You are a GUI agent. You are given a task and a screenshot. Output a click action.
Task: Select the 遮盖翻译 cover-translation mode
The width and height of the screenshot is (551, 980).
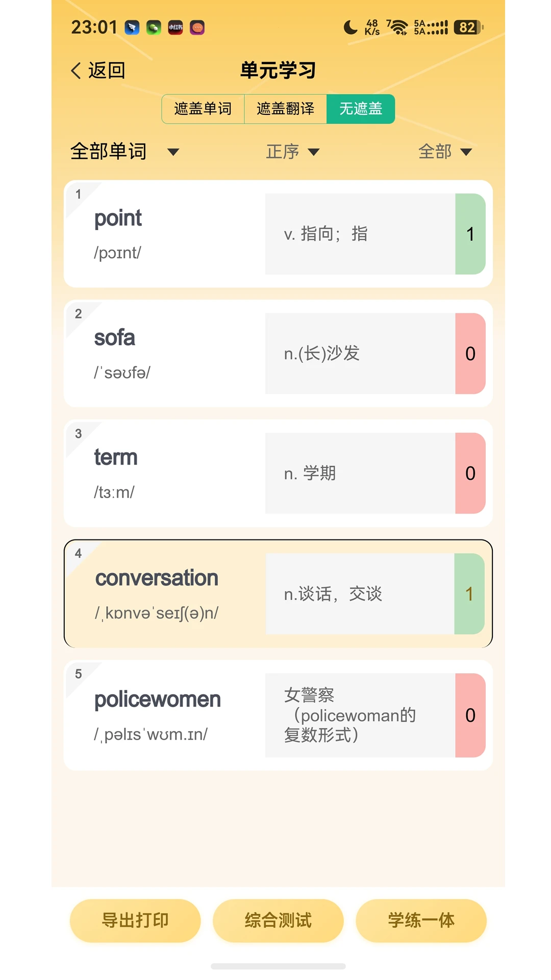pyautogui.click(x=286, y=109)
